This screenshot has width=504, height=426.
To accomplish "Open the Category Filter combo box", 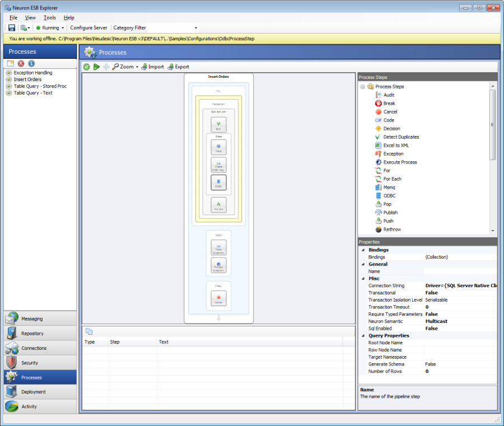I will click(174, 28).
